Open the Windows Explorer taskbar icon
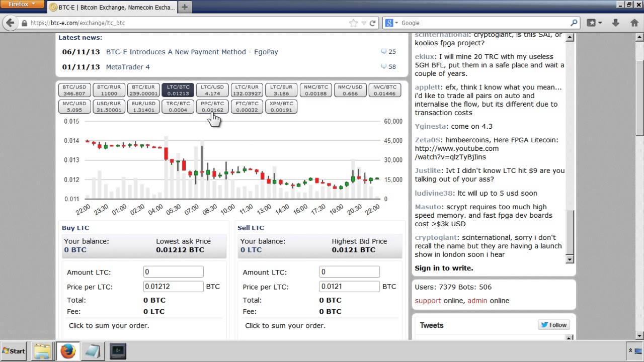 pos(42,351)
